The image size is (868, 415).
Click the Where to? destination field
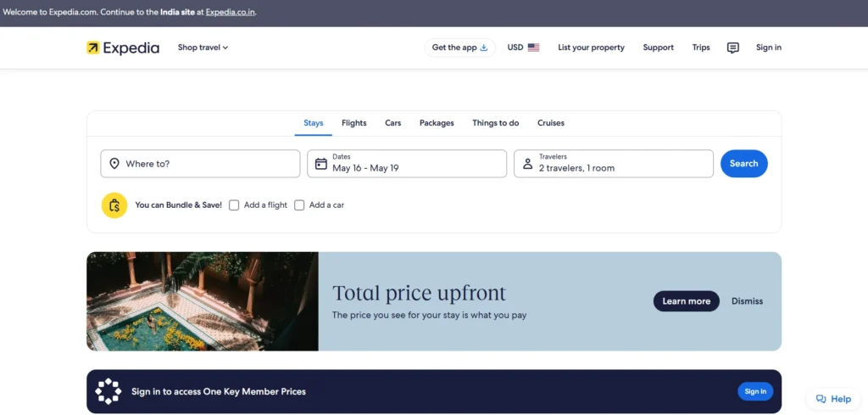pyautogui.click(x=200, y=164)
